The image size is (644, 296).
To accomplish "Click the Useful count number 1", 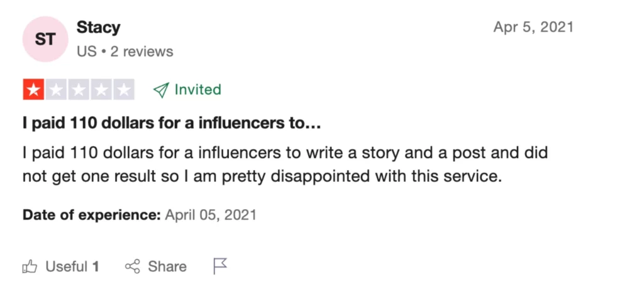I will 96,266.
